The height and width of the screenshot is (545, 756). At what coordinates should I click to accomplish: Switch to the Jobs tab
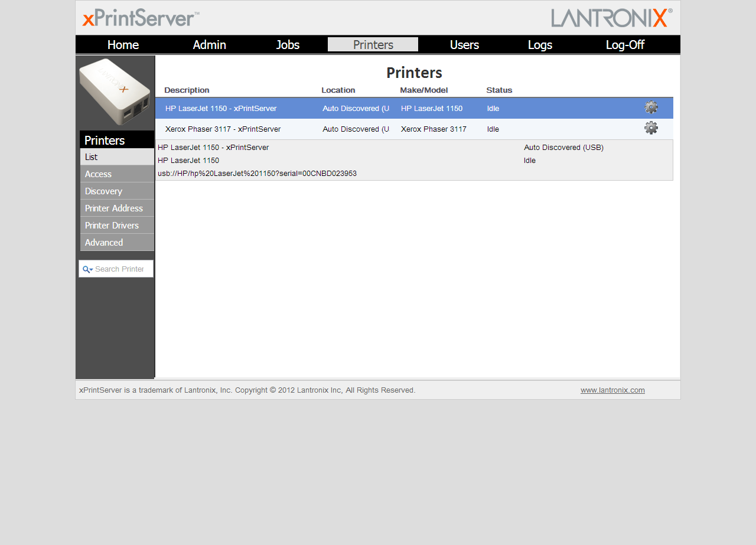pos(288,45)
